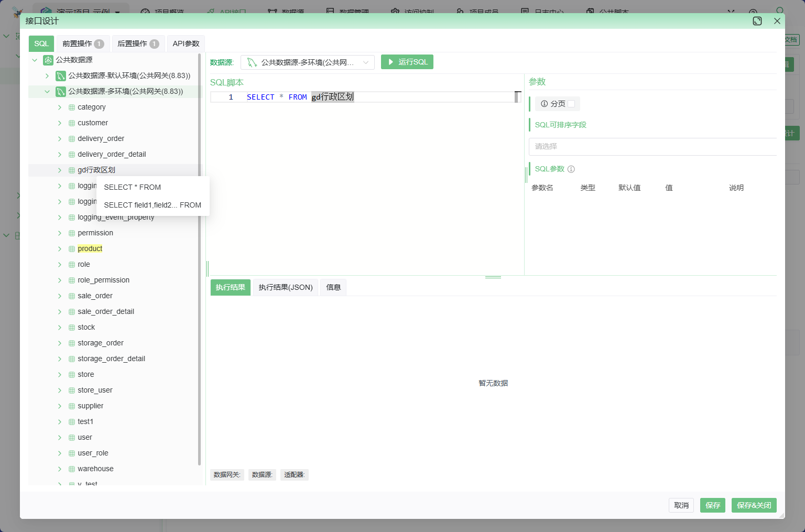Click the table icon beside product
Screen dimensions: 805x532
[72, 249]
